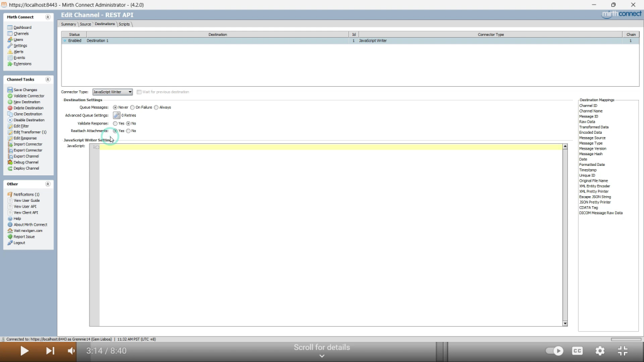
Task: Click the Save Changes disk icon
Action: 10,90
